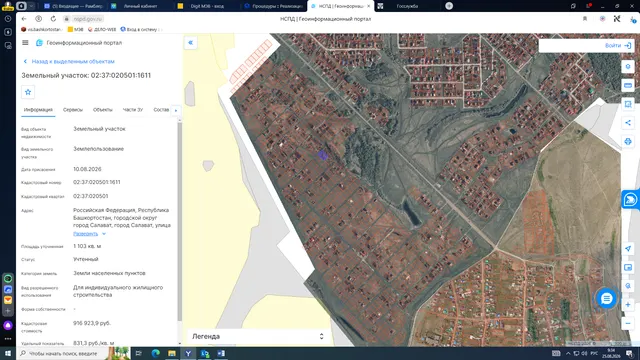Viewport: 640px width, 360px height.
Task: Switch to the Части ЗУ tab
Action: 133,110
